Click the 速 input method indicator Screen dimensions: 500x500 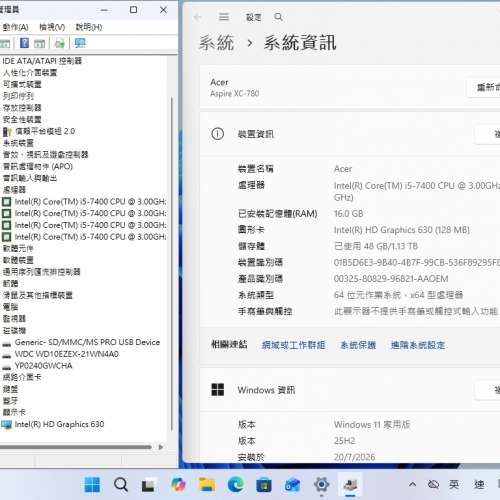tap(479, 484)
